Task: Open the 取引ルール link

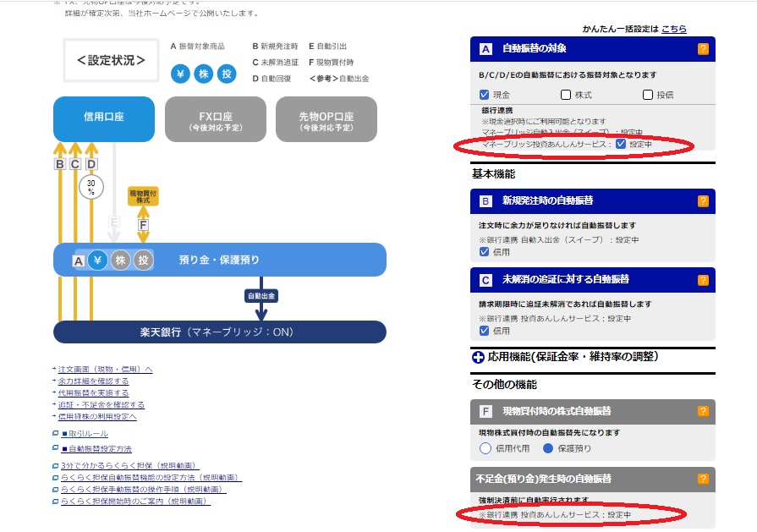Action: coord(85,433)
